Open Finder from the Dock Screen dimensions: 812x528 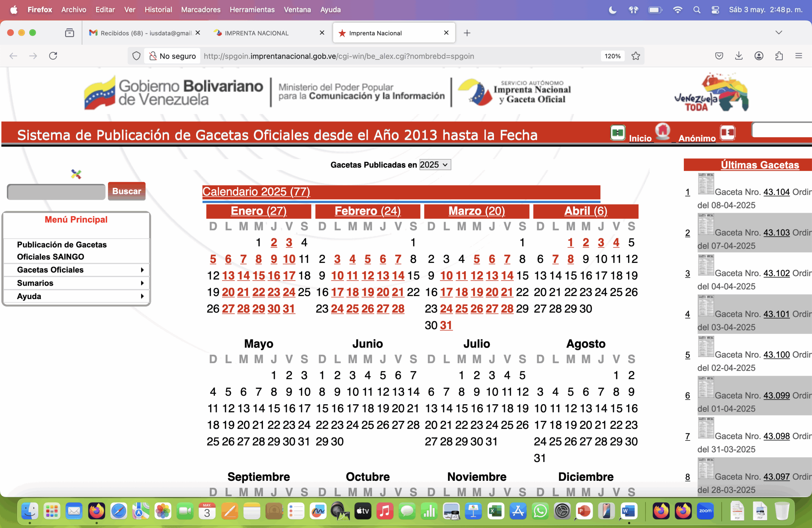pos(30,511)
